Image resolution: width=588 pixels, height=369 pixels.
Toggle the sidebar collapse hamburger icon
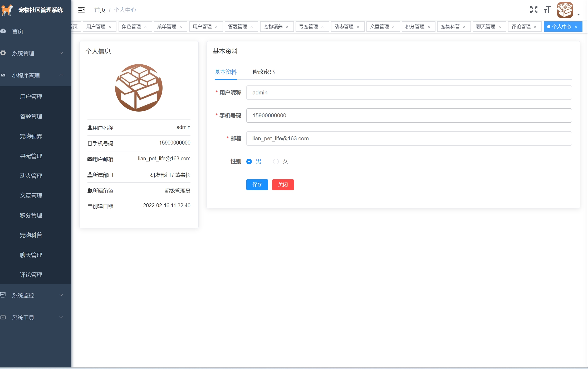81,10
